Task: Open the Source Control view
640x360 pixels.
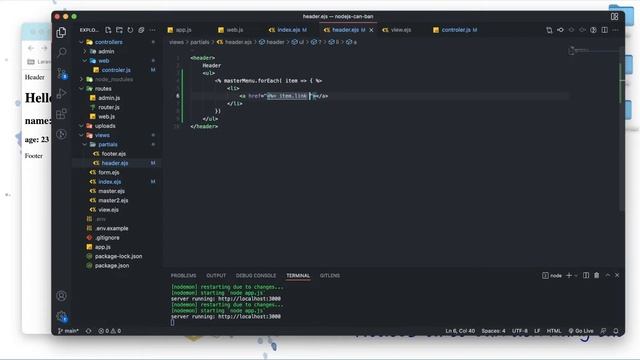Action: [62, 73]
